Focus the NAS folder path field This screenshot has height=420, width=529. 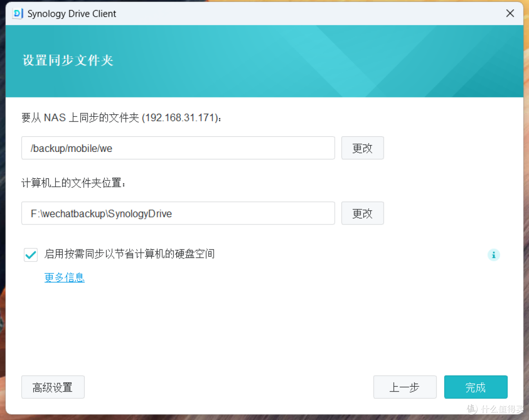pos(178,148)
